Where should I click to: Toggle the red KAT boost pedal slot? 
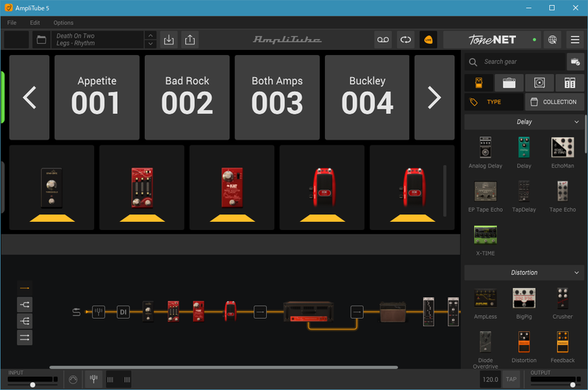pos(232,188)
